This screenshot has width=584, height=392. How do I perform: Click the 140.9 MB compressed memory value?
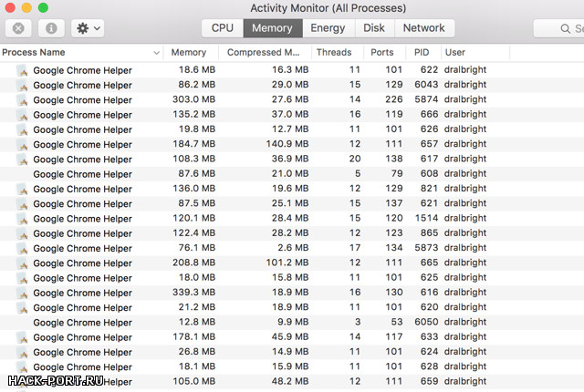coord(287,144)
